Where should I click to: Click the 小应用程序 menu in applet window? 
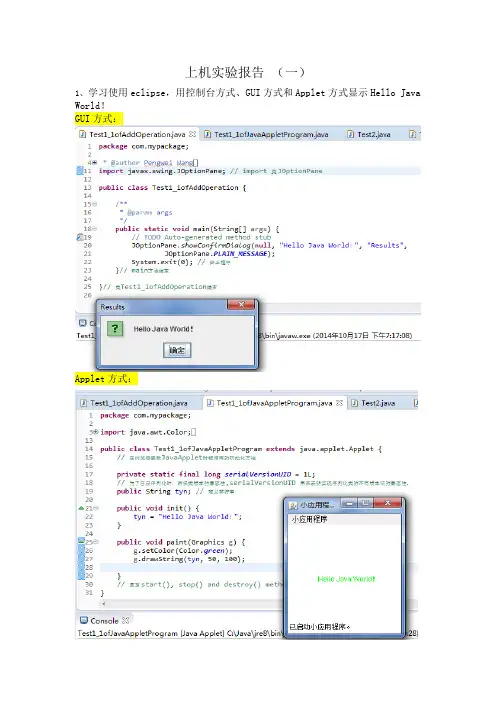click(x=309, y=519)
